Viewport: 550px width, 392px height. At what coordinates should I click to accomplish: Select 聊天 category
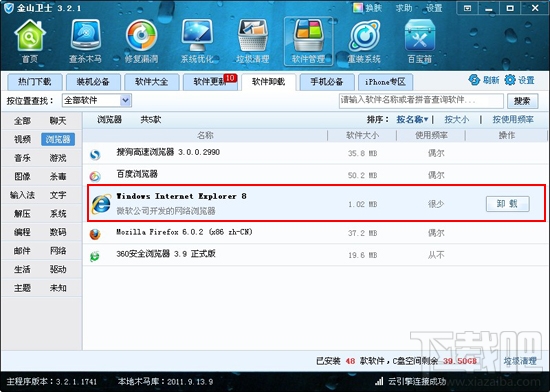58,121
